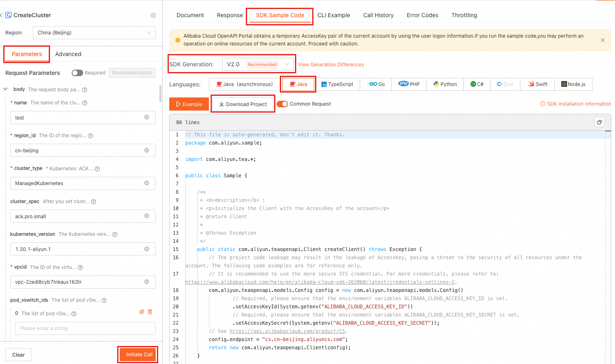Switch to the Document tab
Screen dimensions: 615x364
point(190,15)
